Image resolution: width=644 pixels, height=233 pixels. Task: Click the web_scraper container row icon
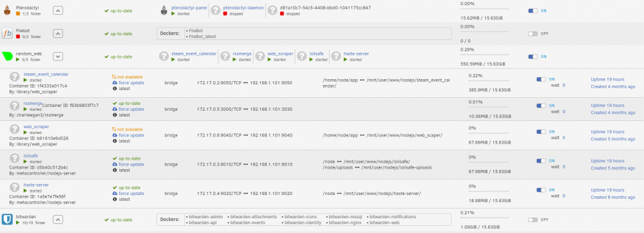[x=15, y=129]
